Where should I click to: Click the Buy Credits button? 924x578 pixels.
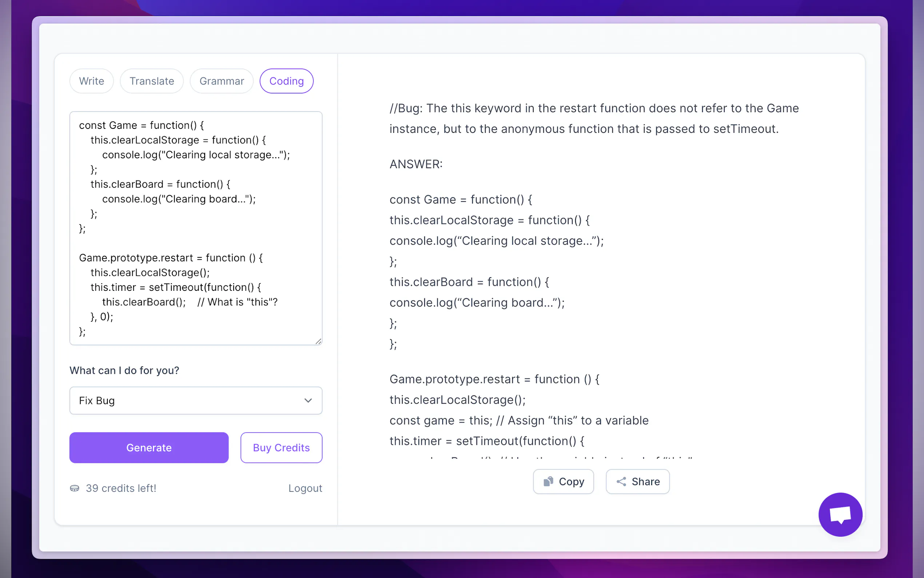click(281, 448)
